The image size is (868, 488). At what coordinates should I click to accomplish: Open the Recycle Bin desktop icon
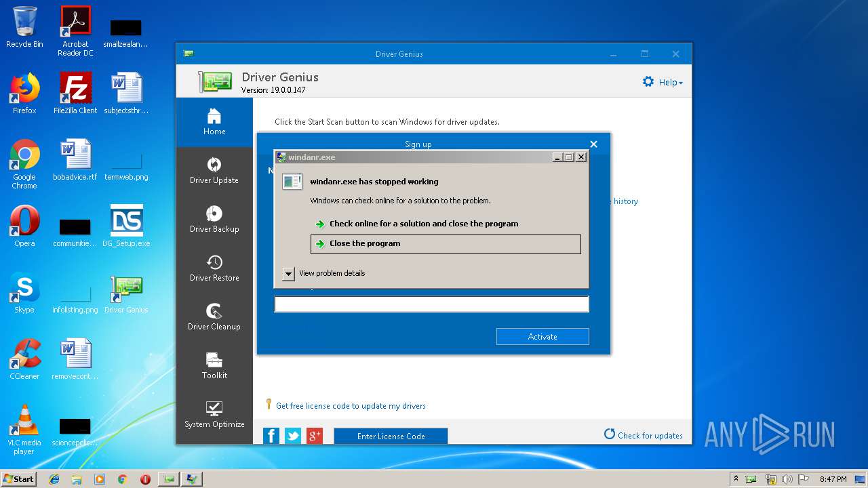[x=24, y=27]
